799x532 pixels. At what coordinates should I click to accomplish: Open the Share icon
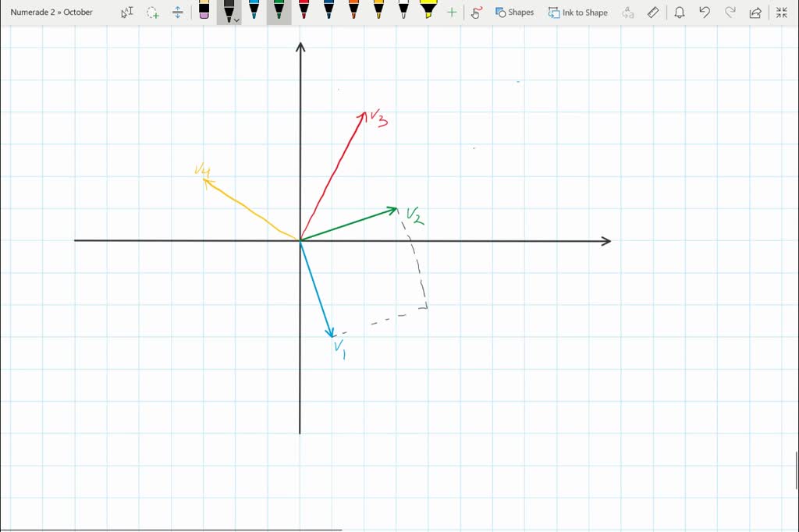tap(755, 12)
